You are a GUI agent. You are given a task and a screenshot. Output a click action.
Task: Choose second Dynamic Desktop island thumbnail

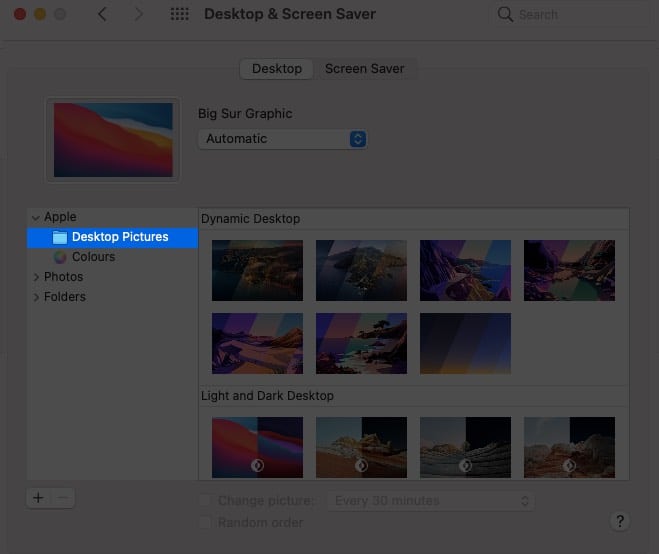click(x=361, y=270)
